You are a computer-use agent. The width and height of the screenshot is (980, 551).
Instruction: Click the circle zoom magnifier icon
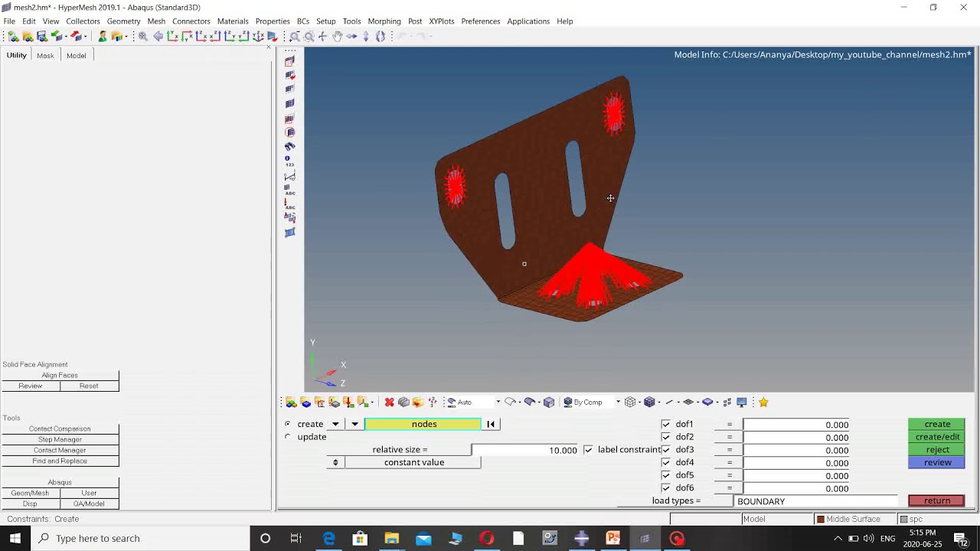coord(309,36)
